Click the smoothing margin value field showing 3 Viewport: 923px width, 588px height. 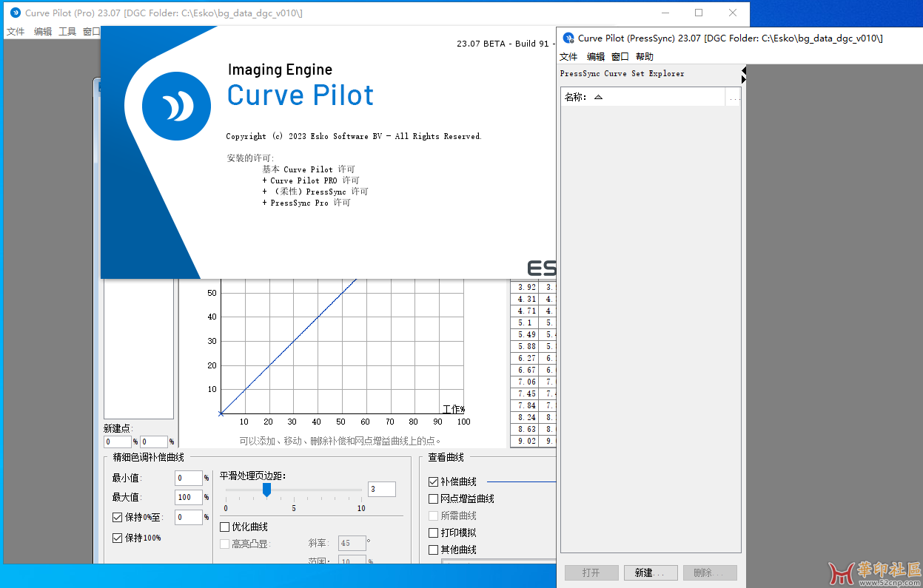[x=382, y=489]
